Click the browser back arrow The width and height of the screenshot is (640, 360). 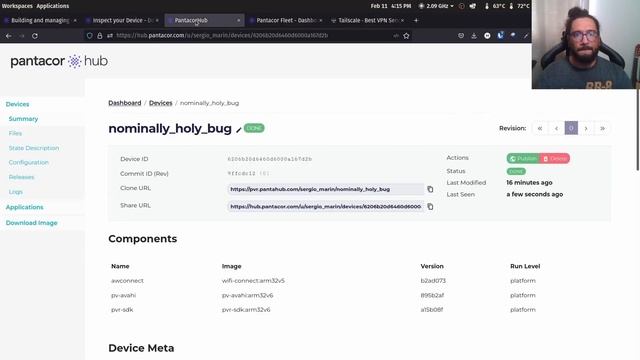[9, 36]
